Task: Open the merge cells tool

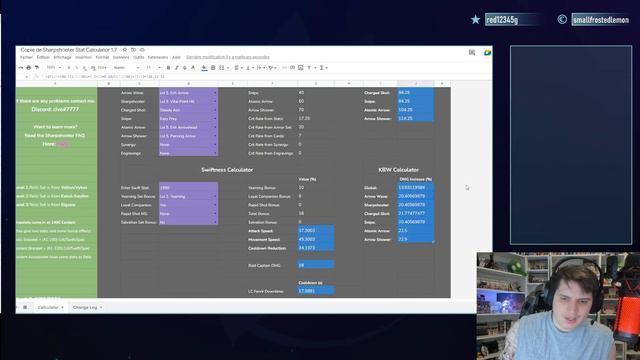Action: point(222,68)
